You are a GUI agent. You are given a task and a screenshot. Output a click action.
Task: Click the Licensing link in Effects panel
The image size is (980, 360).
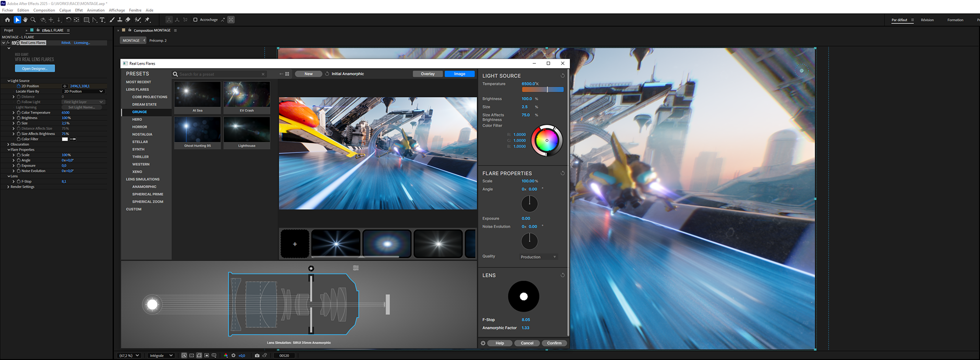pyautogui.click(x=82, y=43)
